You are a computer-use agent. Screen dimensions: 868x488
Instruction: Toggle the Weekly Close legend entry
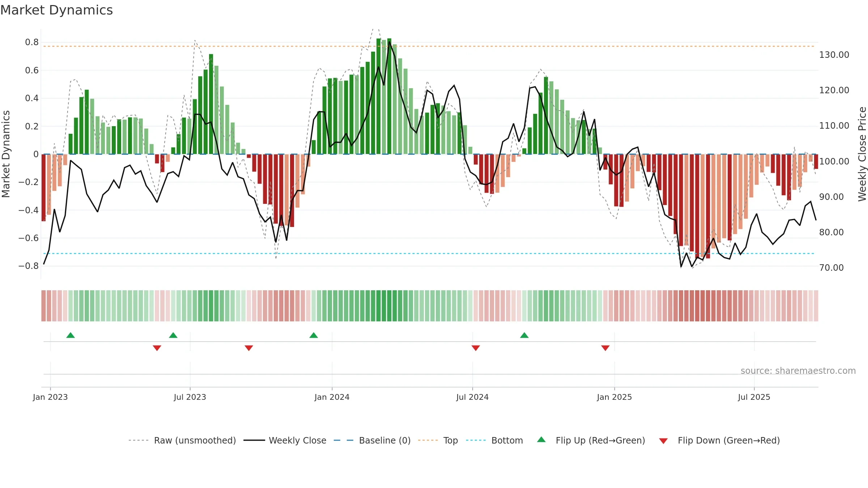click(285, 440)
